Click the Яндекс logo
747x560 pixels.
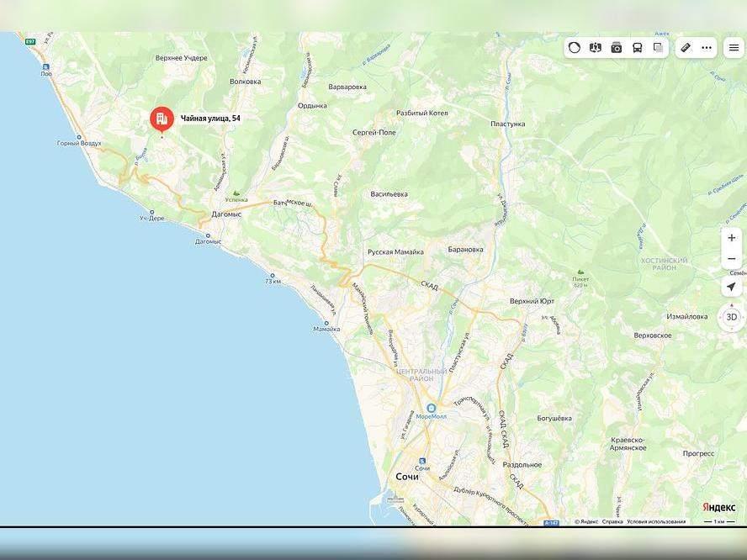pyautogui.click(x=718, y=507)
